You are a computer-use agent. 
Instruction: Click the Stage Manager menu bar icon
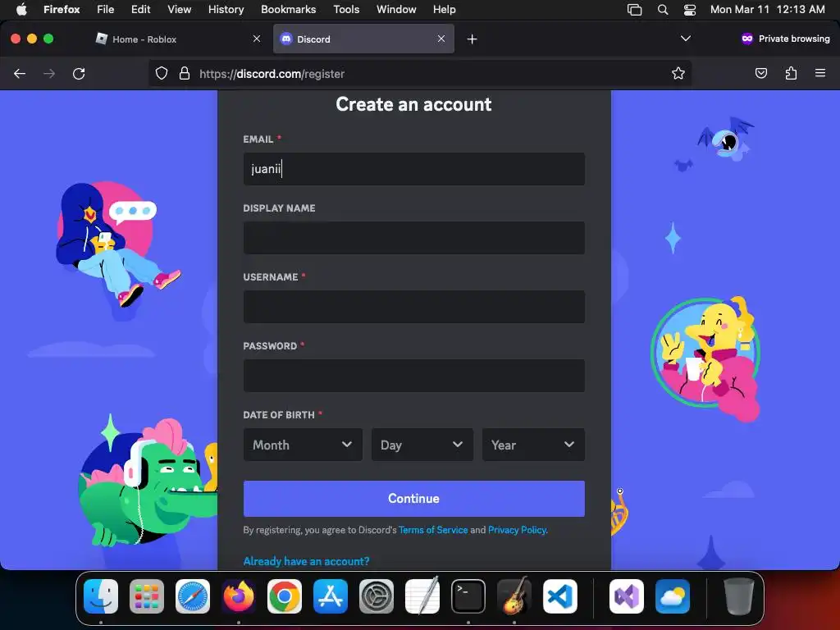(x=634, y=9)
